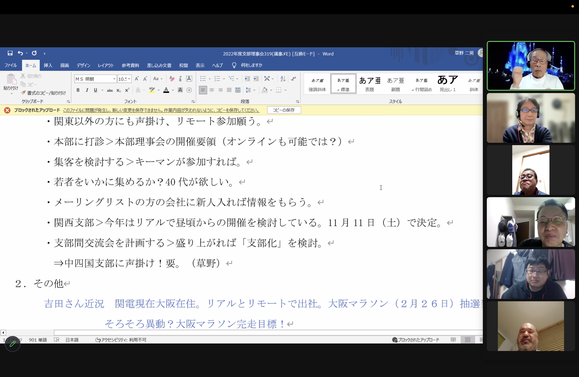
Task: Open the 差し込み文書 ribbon tab
Action: 159,65
